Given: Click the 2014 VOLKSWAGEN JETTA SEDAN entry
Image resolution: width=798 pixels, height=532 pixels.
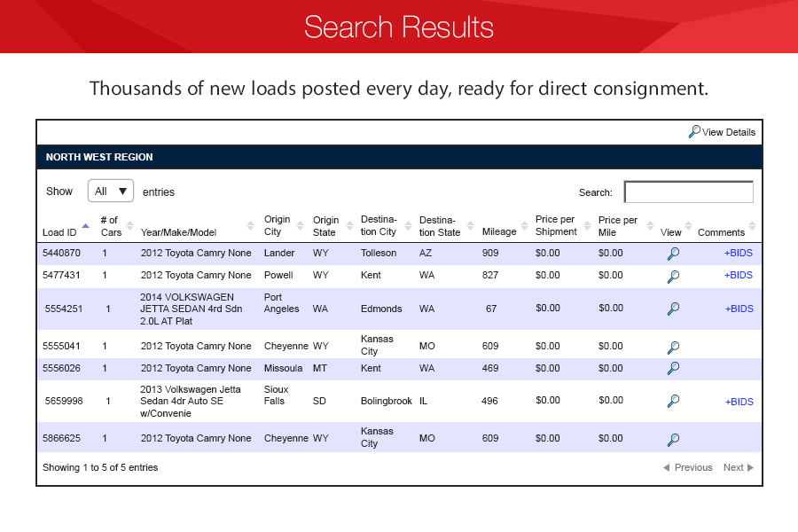Looking at the screenshot, I should pyautogui.click(x=192, y=309).
